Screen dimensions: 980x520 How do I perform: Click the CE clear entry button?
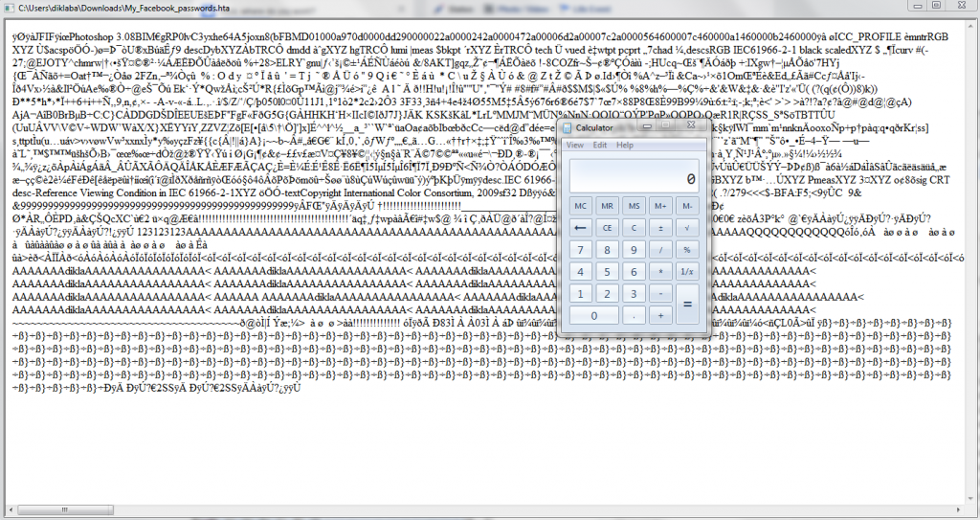pos(607,228)
